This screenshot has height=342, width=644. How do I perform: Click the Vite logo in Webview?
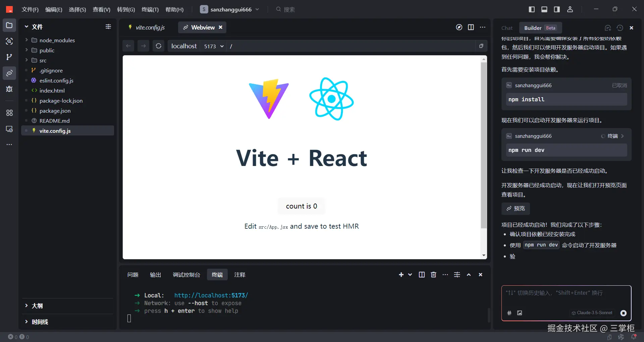(269, 99)
